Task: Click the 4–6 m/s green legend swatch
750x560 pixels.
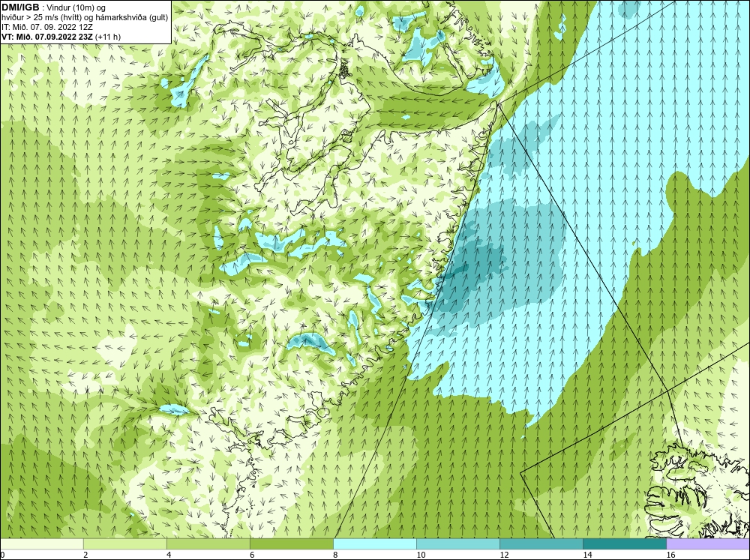Action: [x=208, y=544]
